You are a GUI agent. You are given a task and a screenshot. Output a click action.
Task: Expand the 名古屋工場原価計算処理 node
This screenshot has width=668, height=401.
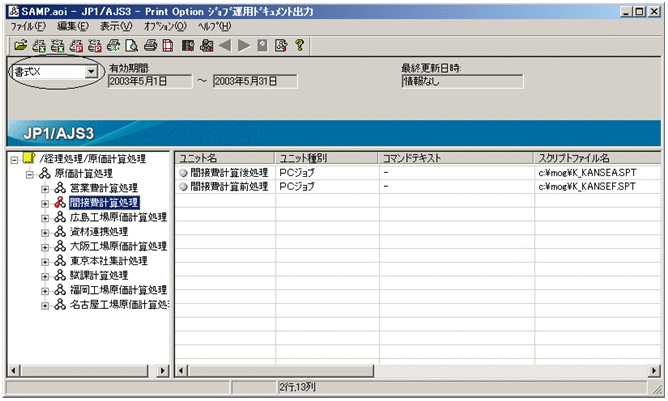pos(45,306)
